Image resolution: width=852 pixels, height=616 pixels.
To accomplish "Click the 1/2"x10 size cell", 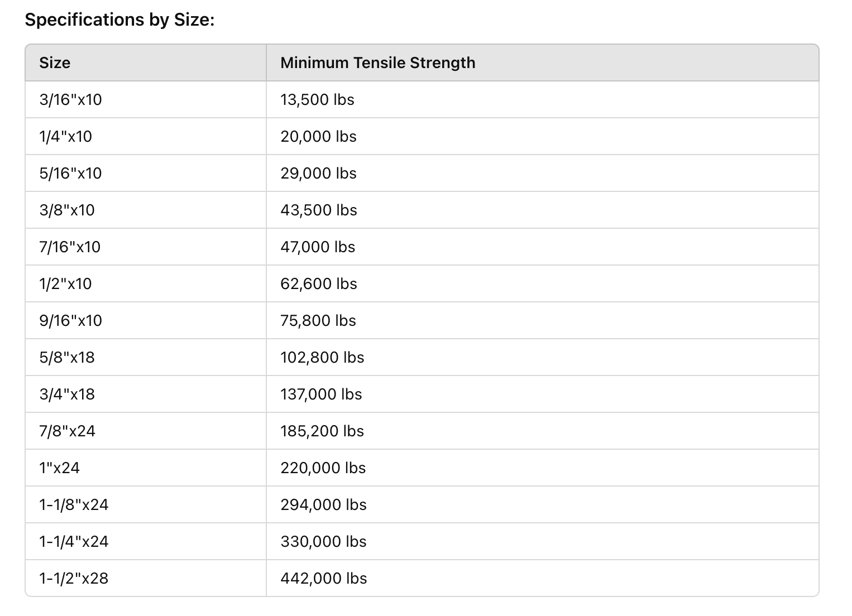I will tap(146, 283).
